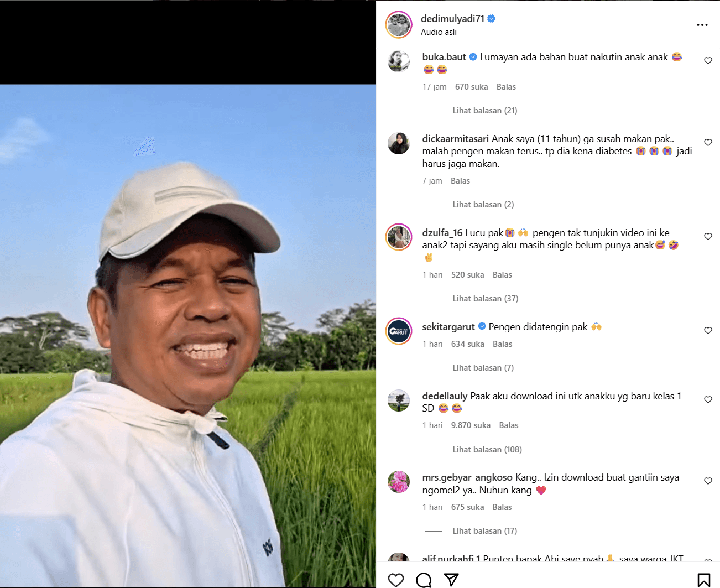The height and width of the screenshot is (588, 720).
Task: Reply to dickaarmitasari's comment with Balas
Action: pos(460,181)
